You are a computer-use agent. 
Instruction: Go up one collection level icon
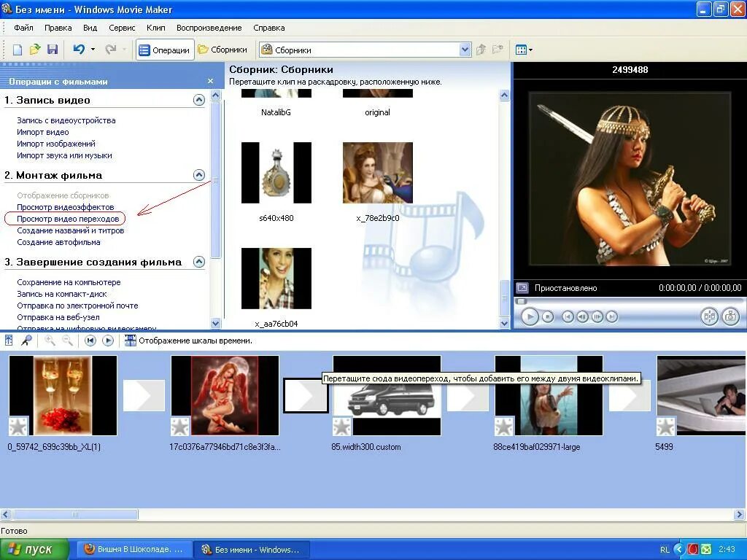click(x=481, y=50)
